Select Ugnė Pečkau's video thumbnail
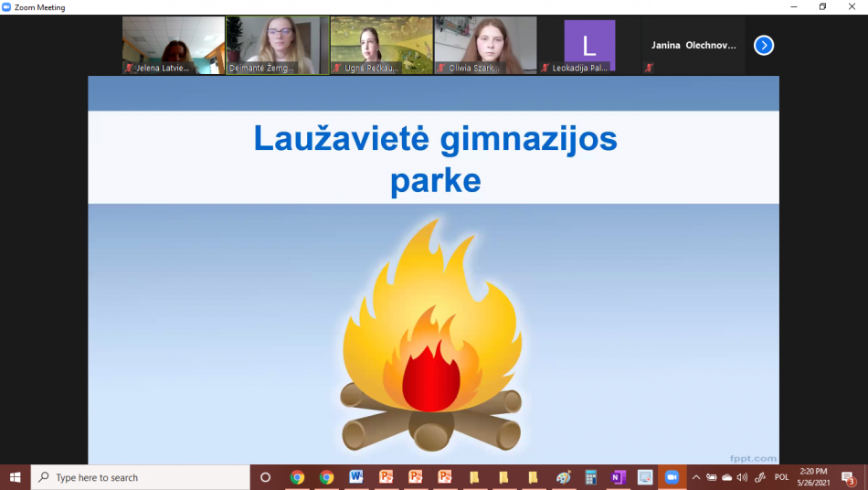Viewport: 868px width, 490px height. 381,45
